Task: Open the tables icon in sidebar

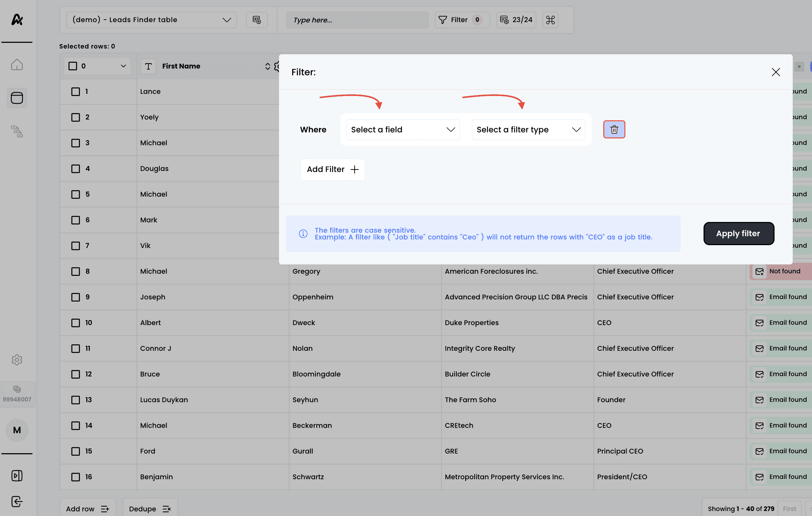Action: click(17, 98)
